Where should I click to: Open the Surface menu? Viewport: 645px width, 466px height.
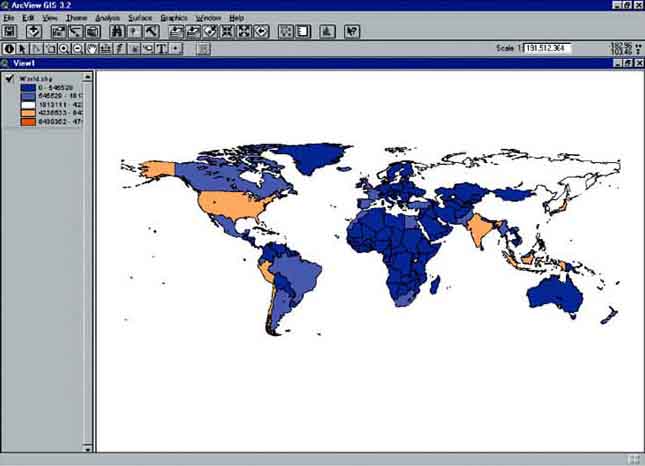pyautogui.click(x=140, y=18)
